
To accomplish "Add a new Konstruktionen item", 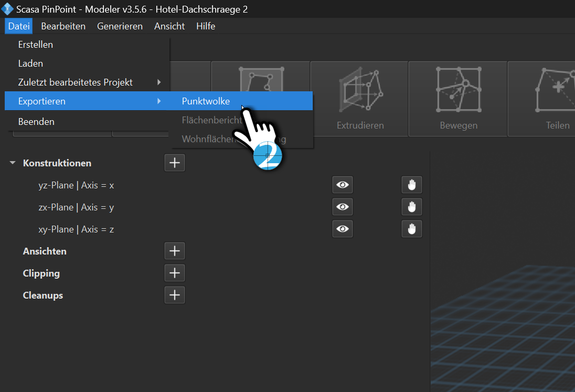I will tap(175, 163).
